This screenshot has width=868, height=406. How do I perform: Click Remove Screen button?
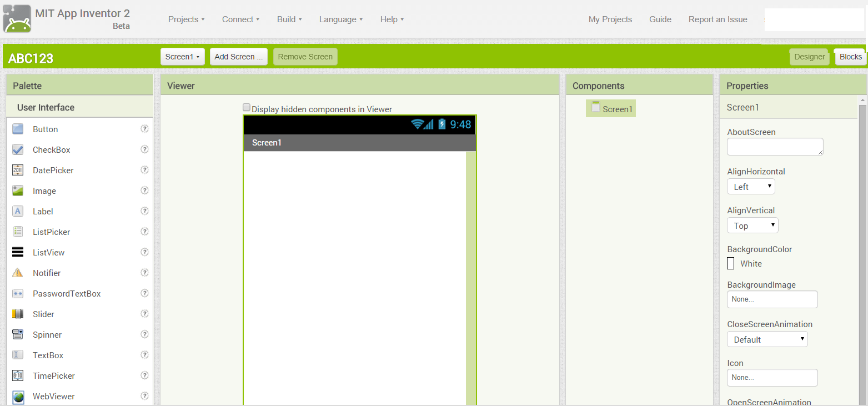click(x=305, y=57)
